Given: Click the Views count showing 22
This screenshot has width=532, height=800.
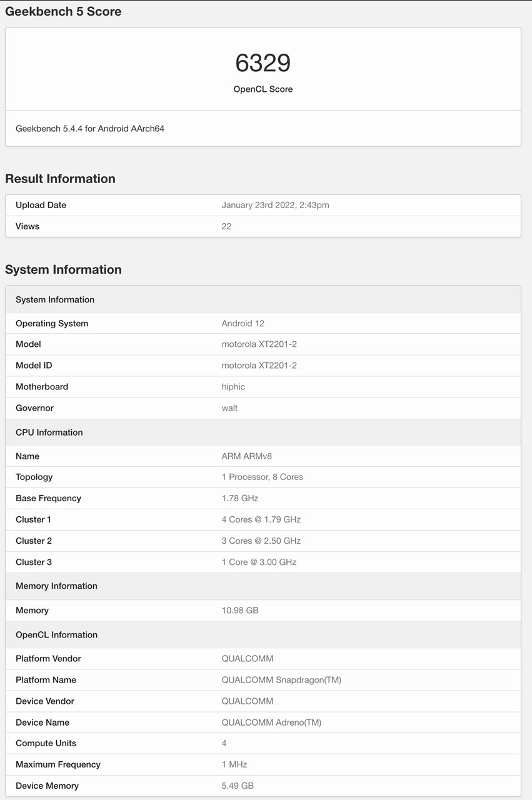Looking at the screenshot, I should 226,226.
